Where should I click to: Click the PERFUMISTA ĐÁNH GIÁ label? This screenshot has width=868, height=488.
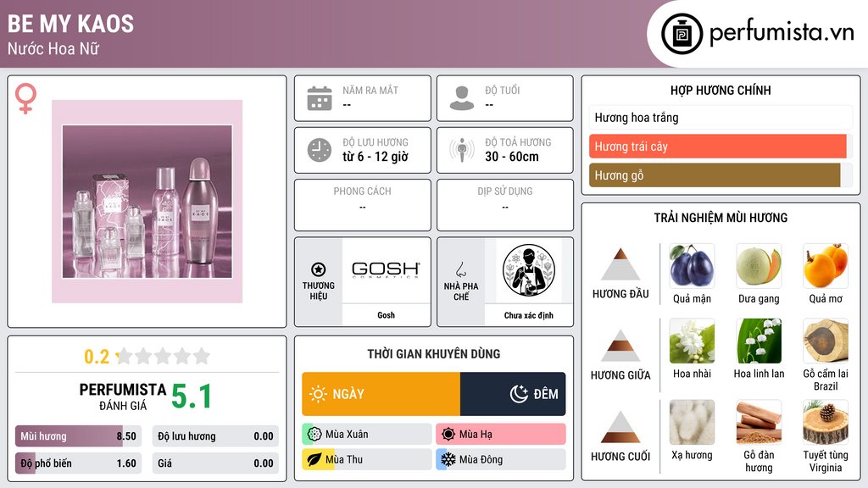pos(122,396)
